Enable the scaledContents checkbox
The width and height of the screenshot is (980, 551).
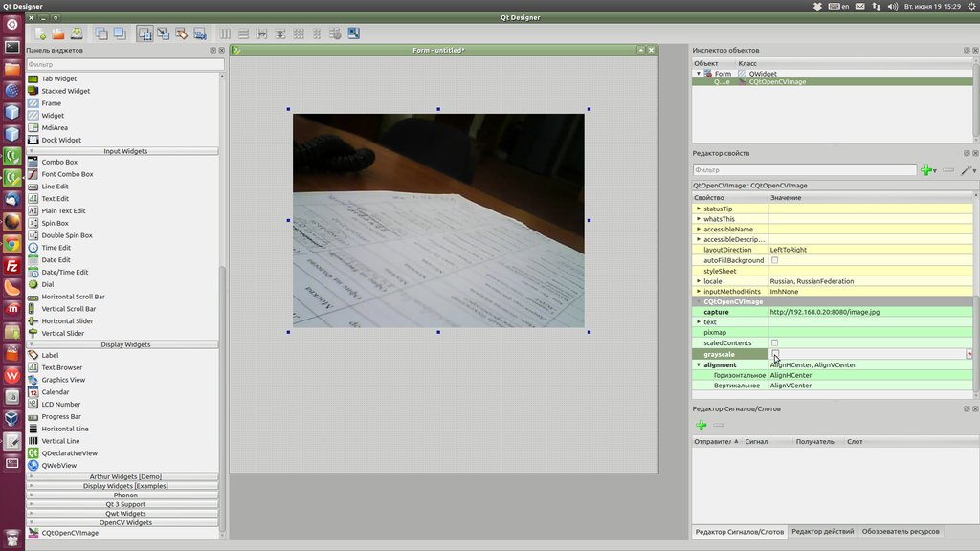tap(775, 342)
